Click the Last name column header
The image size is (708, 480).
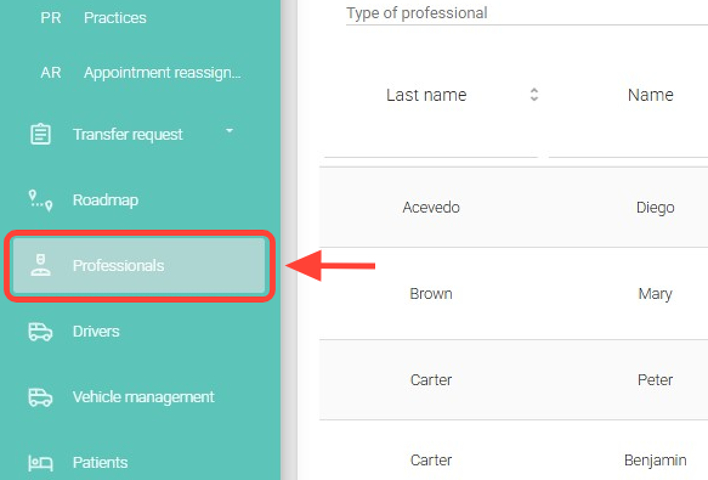(x=426, y=95)
